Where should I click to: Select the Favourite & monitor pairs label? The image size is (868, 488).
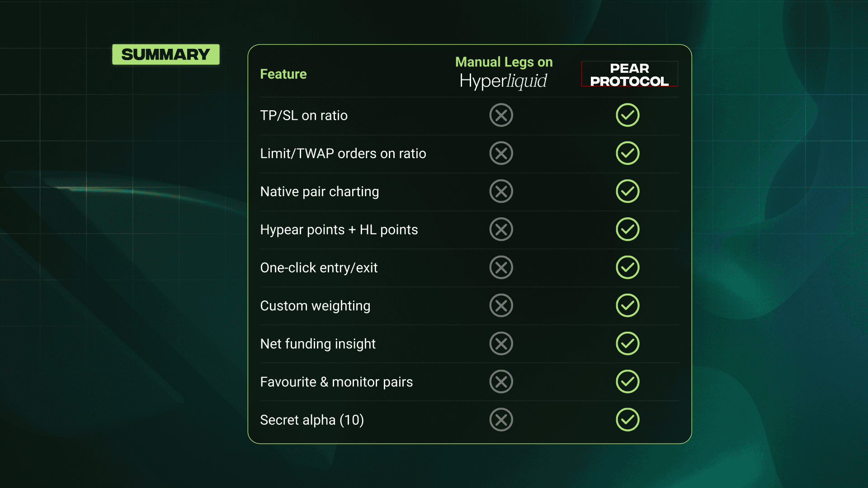[336, 382]
